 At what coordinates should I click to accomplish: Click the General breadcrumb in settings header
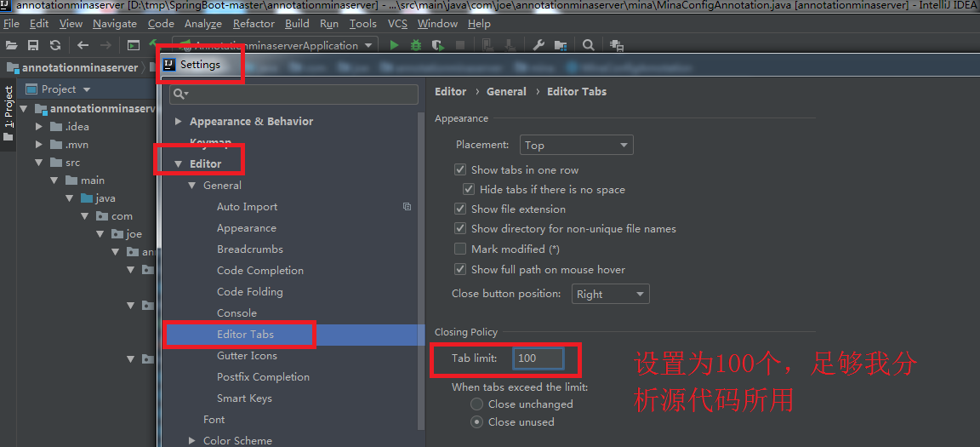pyautogui.click(x=506, y=91)
